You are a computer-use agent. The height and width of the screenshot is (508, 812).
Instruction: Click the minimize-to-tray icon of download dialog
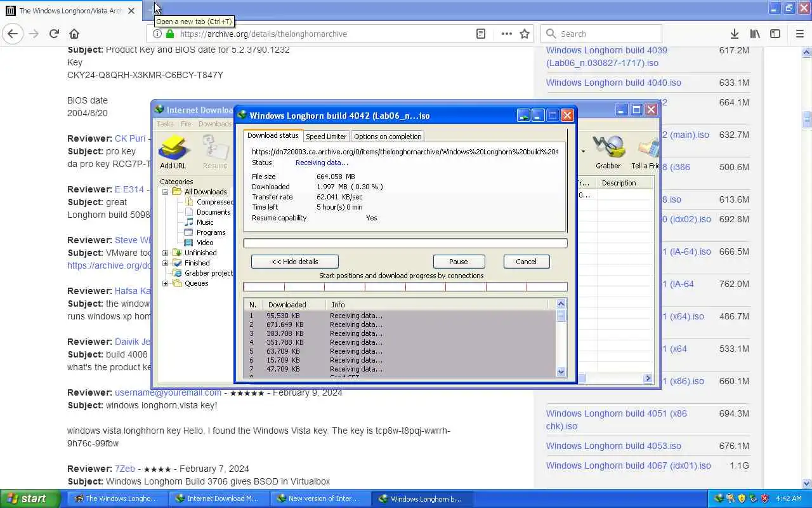click(x=523, y=116)
